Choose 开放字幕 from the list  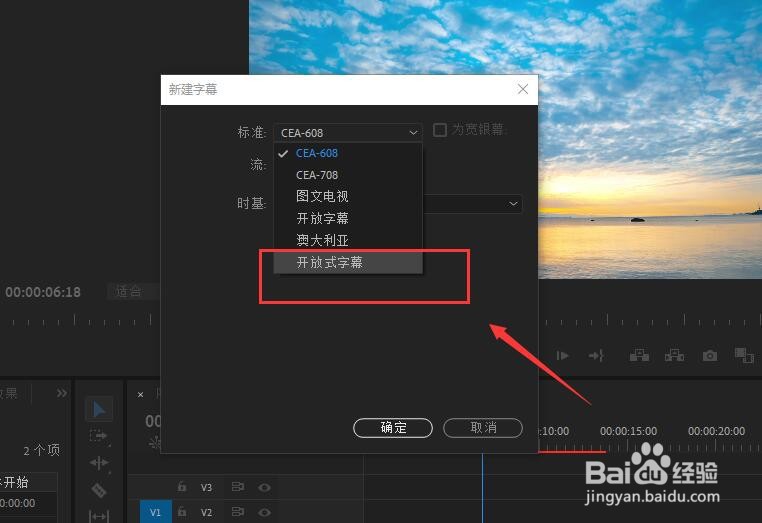[348, 219]
